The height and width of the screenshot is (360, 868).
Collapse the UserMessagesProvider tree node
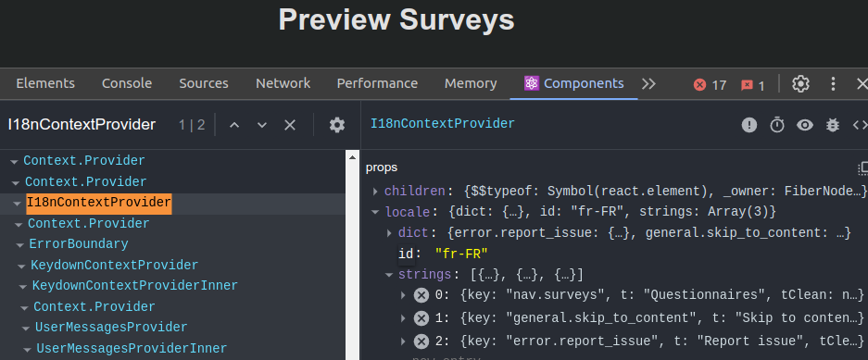26,329
